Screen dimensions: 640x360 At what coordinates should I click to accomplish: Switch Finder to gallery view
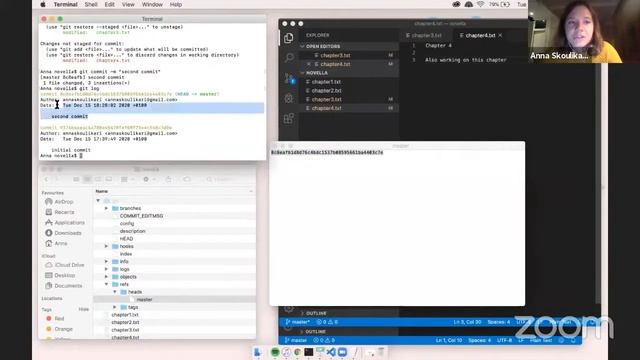109,179
